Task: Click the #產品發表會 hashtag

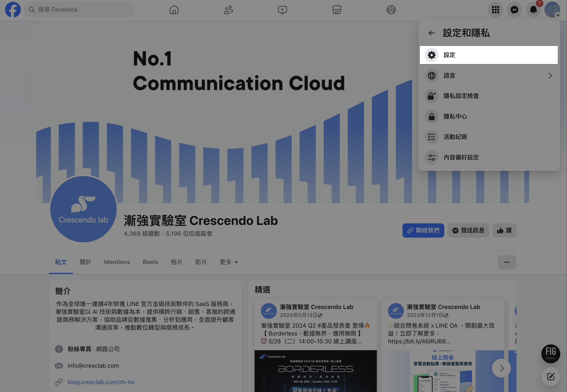Action: click(334, 326)
